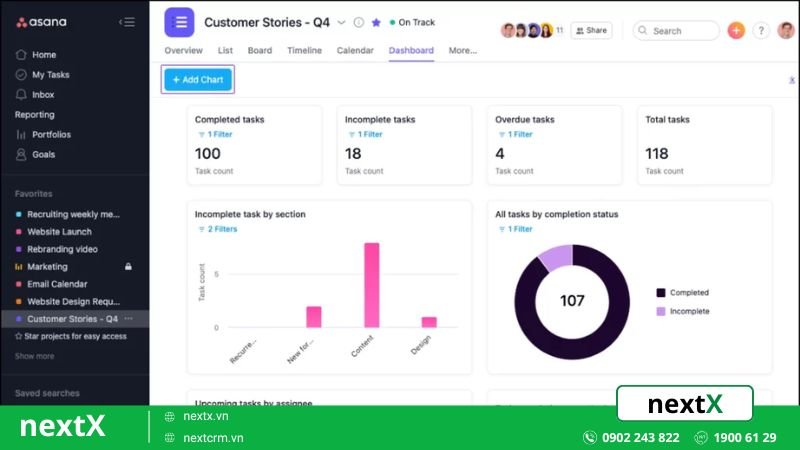
Task: Click the lock icon next to Marketing
Action: click(x=128, y=266)
